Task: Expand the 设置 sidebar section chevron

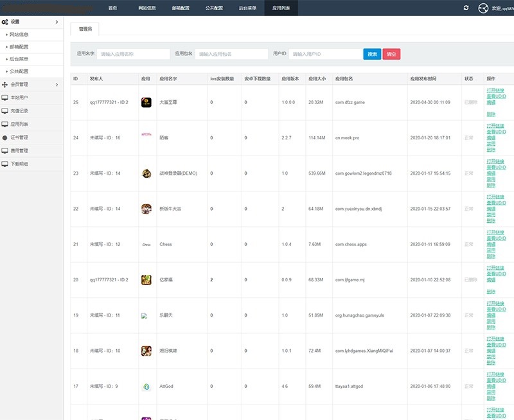Action: 57,22
